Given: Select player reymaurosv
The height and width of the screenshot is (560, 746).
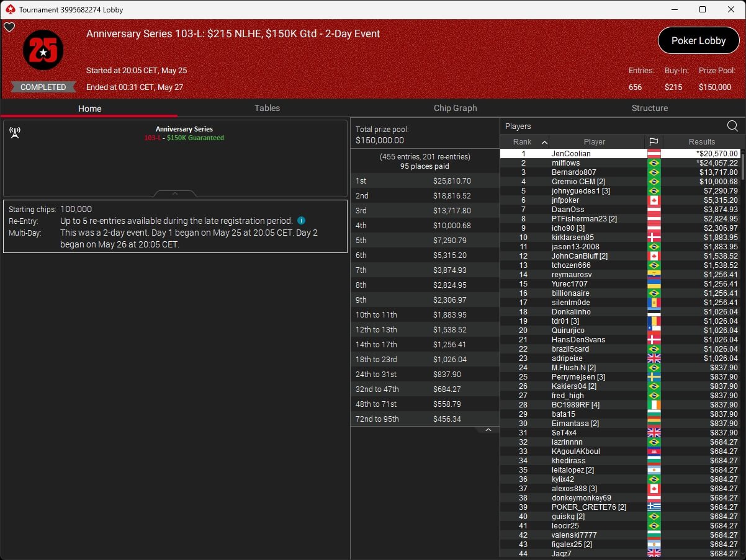Looking at the screenshot, I should (x=621, y=275).
